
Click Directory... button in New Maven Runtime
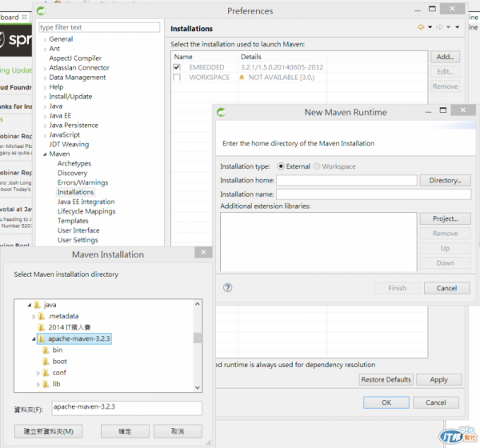pos(445,180)
